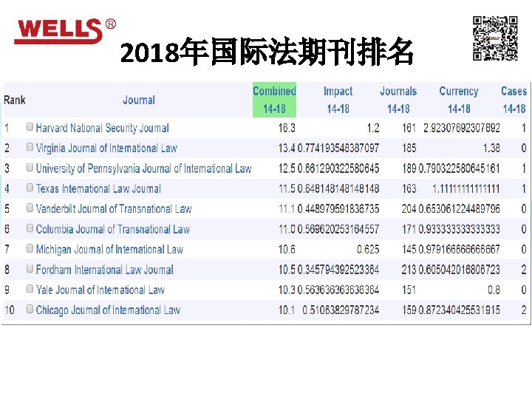
Task: Check the Chicago Journal of International Law box
Action: [x=30, y=309]
